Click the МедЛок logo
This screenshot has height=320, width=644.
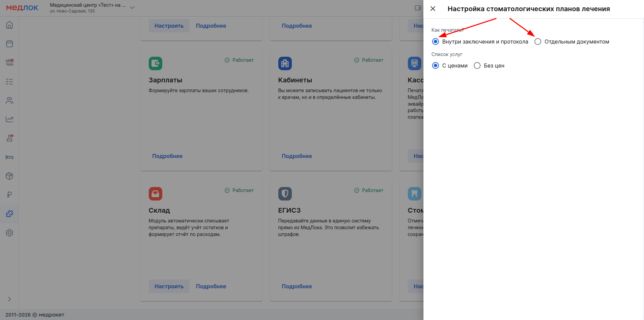[22, 8]
